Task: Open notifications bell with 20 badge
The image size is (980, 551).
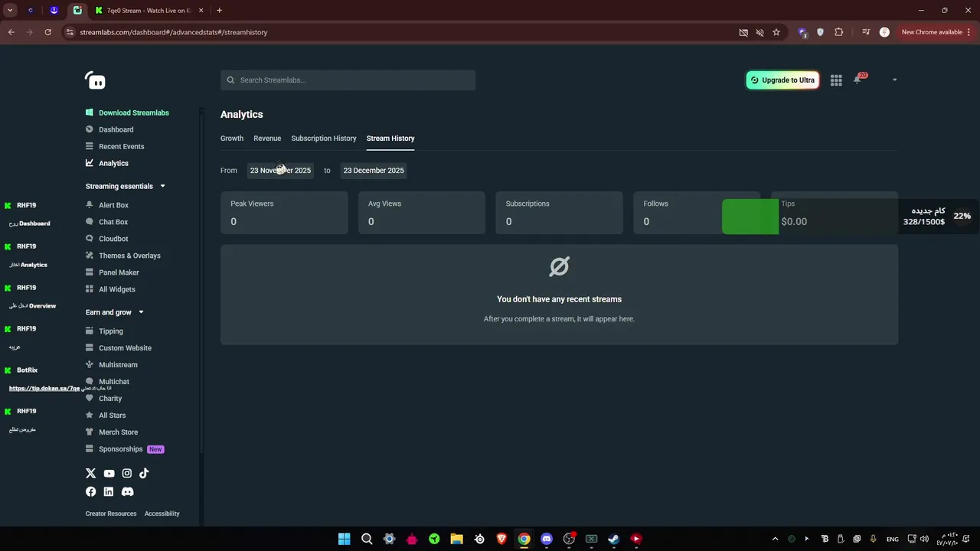Action: pos(857,80)
